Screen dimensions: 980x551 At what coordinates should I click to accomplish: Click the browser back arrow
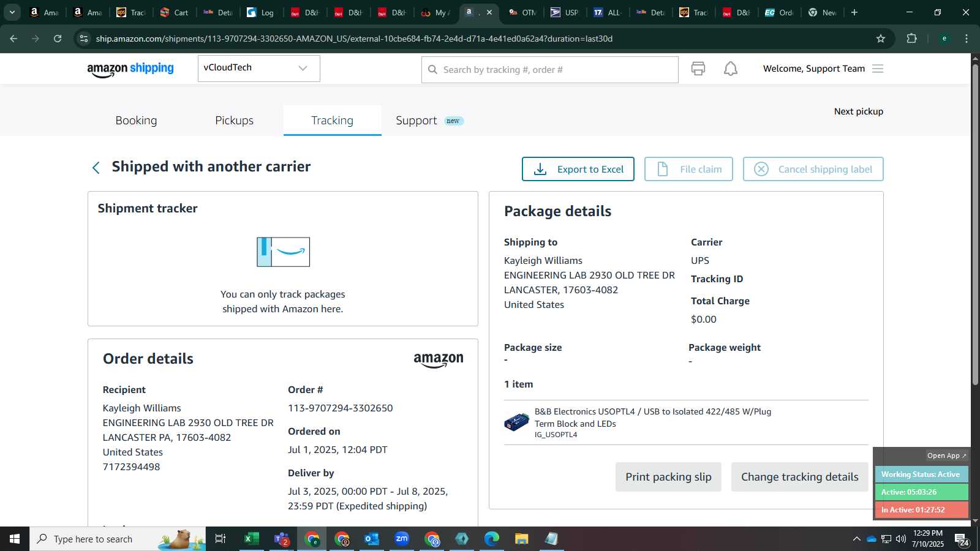coord(13,39)
